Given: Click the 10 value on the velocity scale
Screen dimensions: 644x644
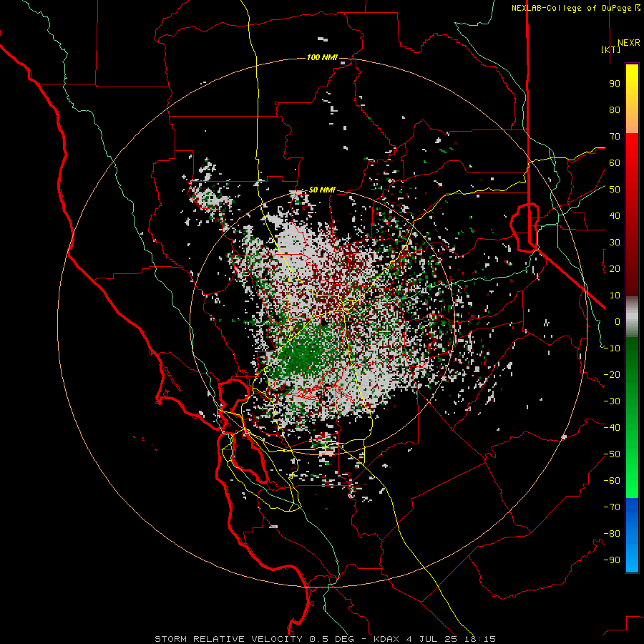Looking at the screenshot, I should (615, 296).
